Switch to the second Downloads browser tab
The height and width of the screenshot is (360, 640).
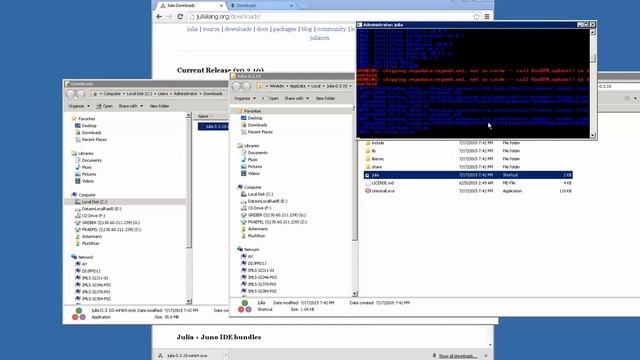(x=261, y=6)
